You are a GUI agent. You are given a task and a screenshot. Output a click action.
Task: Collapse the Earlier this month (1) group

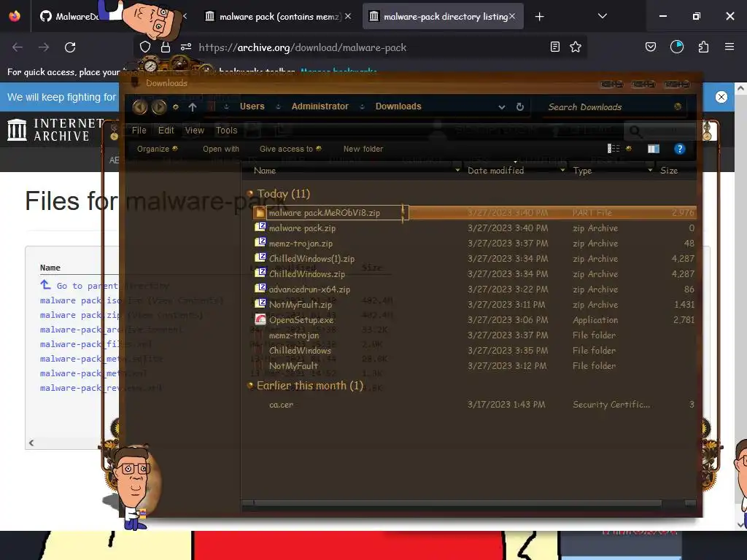pyautogui.click(x=250, y=385)
